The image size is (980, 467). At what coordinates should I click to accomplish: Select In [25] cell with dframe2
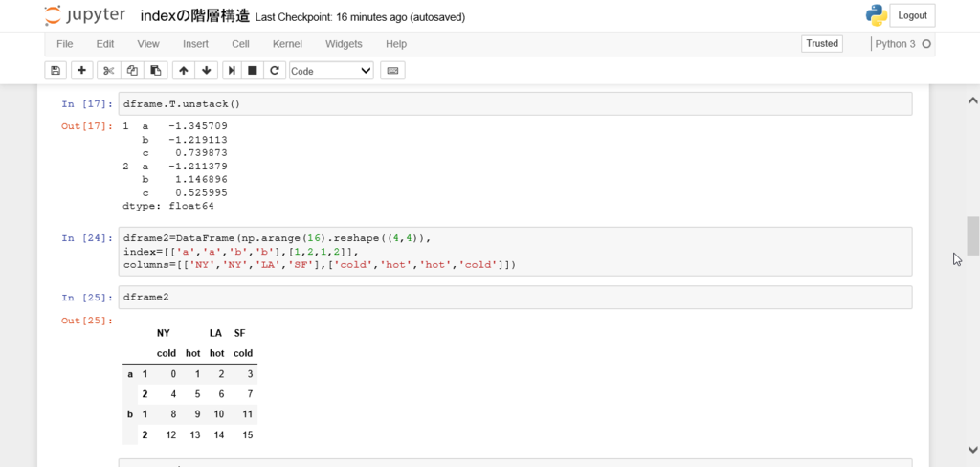(515, 297)
